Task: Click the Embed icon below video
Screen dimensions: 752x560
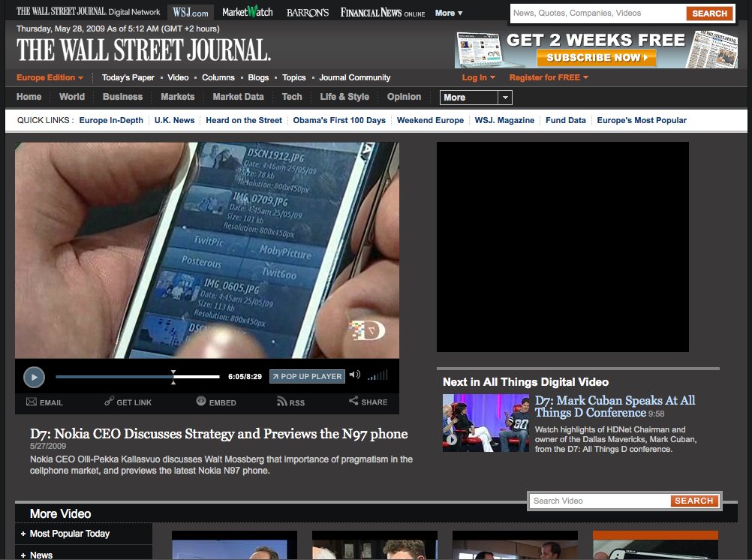Action: [201, 402]
